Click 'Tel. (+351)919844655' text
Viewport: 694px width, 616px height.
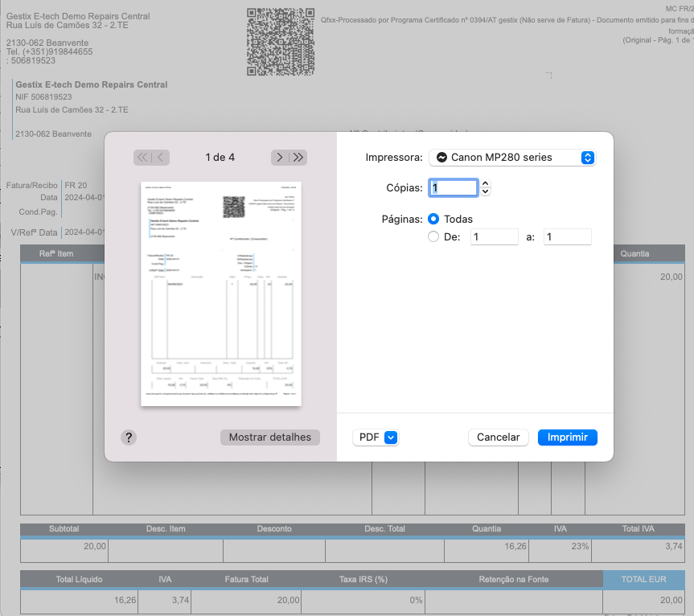(50, 51)
